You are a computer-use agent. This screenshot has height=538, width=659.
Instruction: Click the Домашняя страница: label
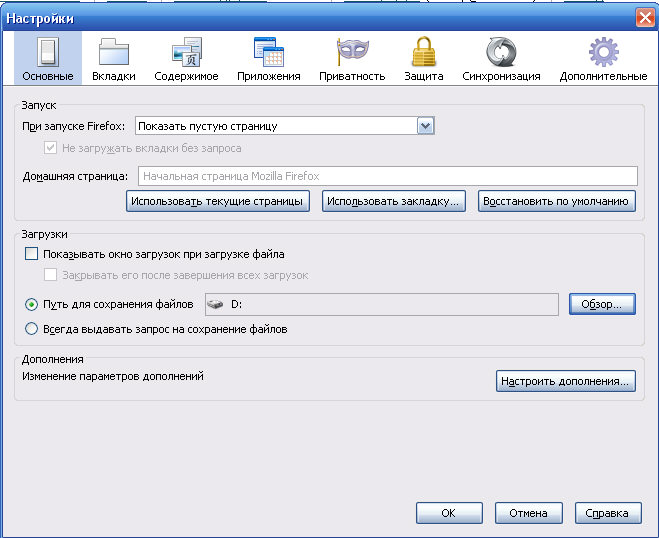pyautogui.click(x=75, y=176)
